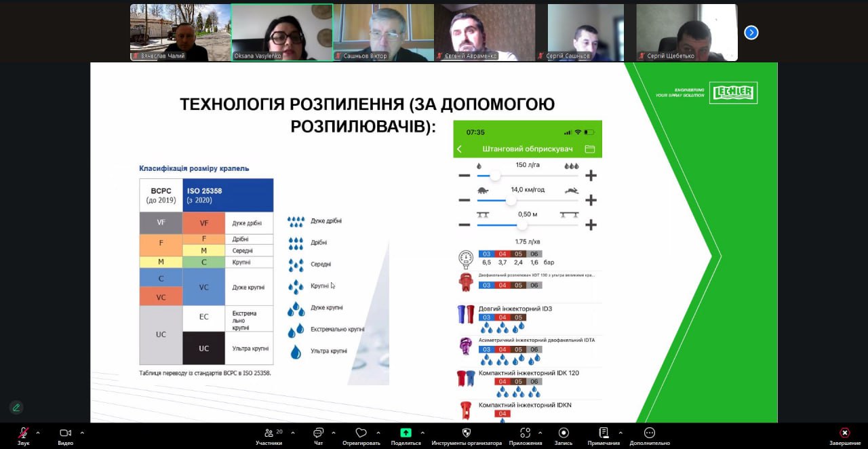Open the Примечания notes icon

point(604,433)
